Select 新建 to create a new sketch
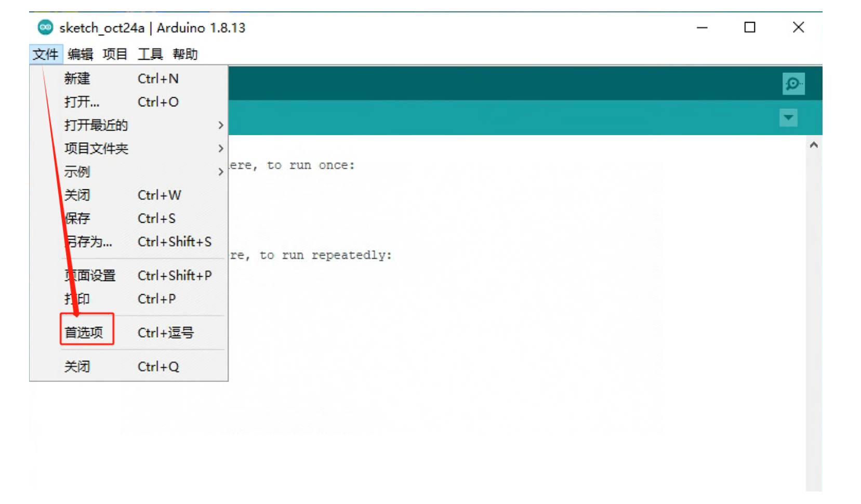This screenshot has height=504, width=861. (x=77, y=78)
